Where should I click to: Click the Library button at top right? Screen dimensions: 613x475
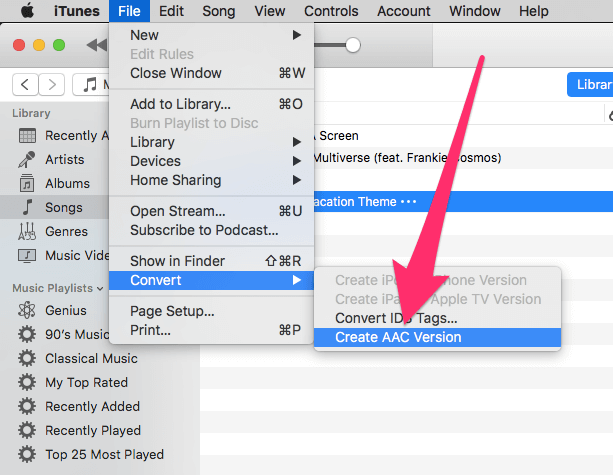coord(590,85)
